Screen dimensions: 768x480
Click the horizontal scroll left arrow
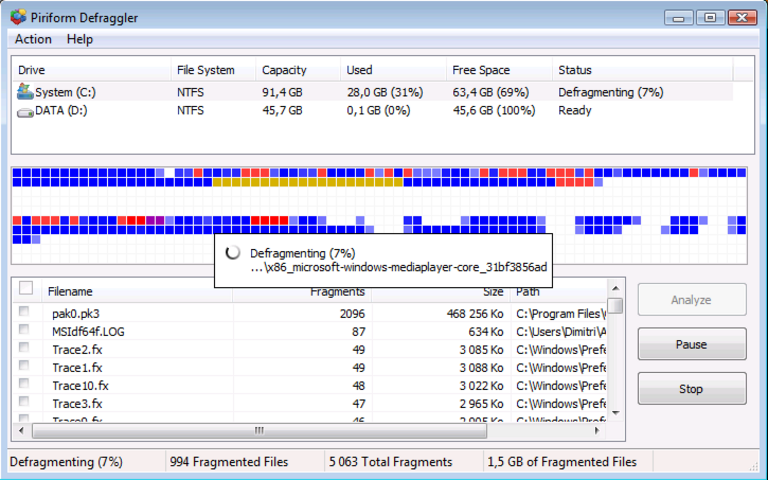[x=21, y=431]
